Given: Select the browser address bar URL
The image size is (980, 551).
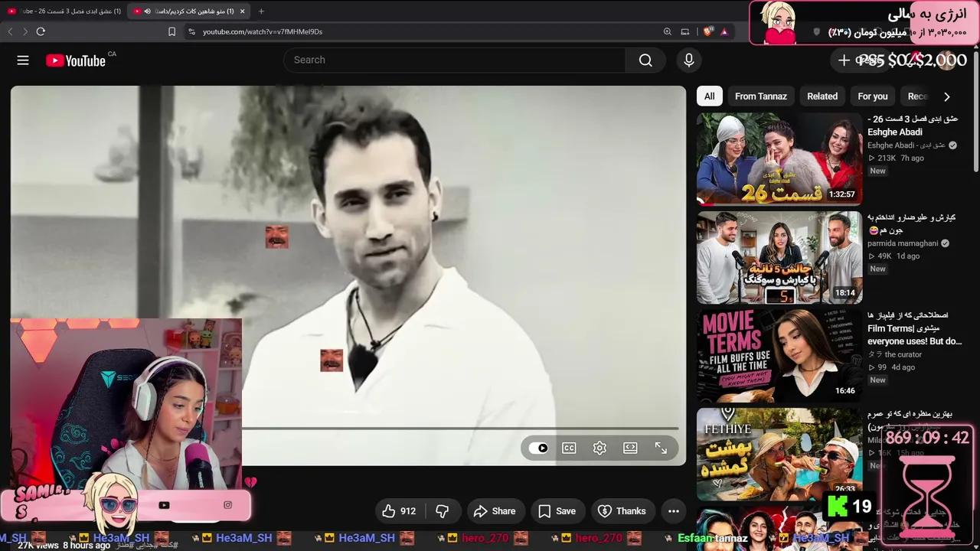Looking at the screenshot, I should coord(263,31).
